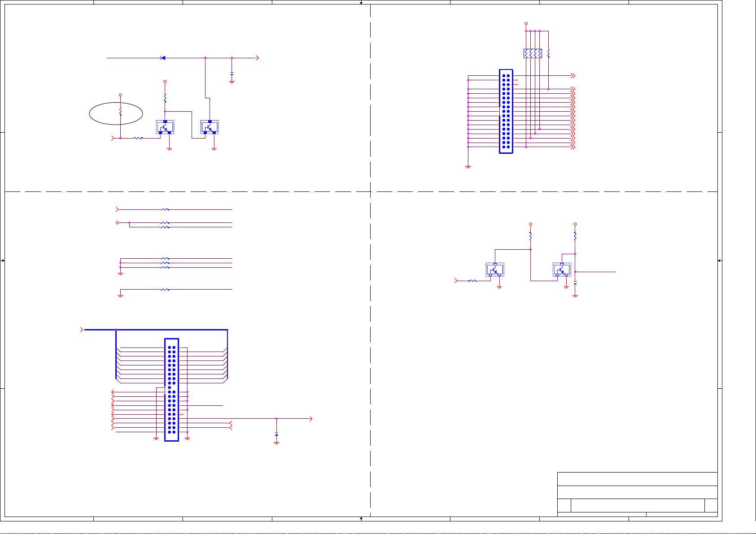Select the connector attached to the thick blue bus

tap(171, 390)
